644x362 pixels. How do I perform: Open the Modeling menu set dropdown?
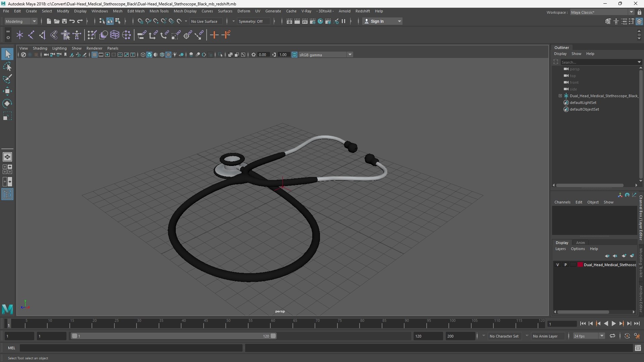click(x=21, y=21)
